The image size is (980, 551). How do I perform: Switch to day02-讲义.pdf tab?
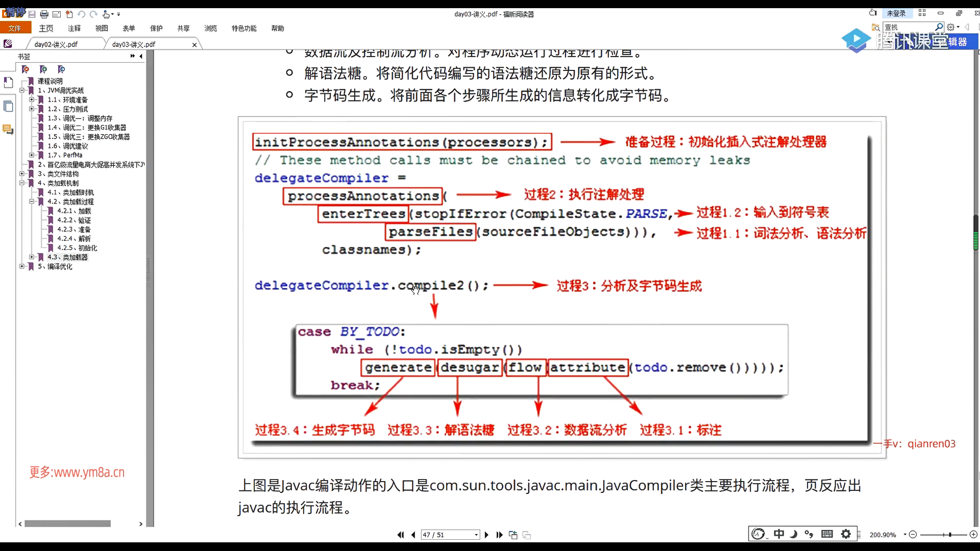coord(56,44)
